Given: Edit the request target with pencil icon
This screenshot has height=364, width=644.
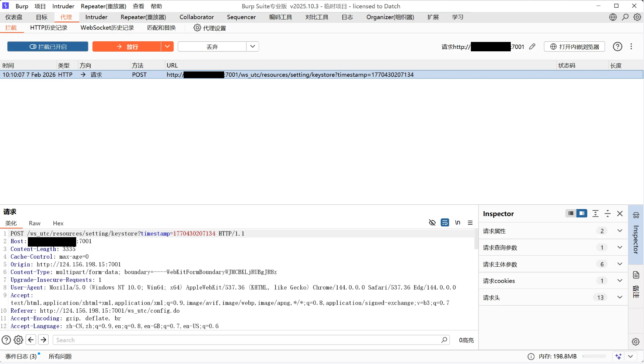Looking at the screenshot, I should coord(532,47).
